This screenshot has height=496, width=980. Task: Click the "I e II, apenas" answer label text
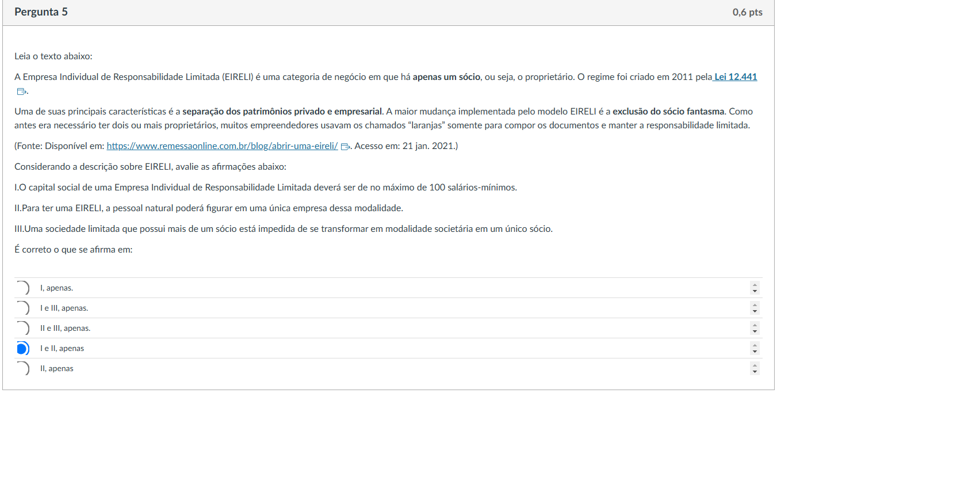[x=62, y=348]
